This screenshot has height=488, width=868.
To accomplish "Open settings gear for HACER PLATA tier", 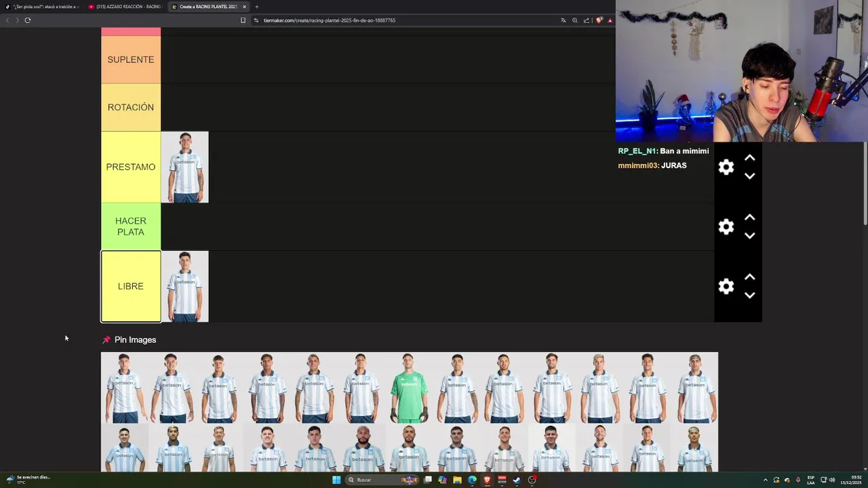I will (726, 226).
